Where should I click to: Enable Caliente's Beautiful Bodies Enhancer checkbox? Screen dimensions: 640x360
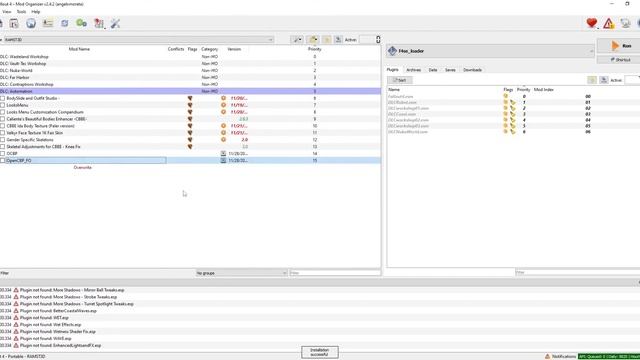point(2,119)
